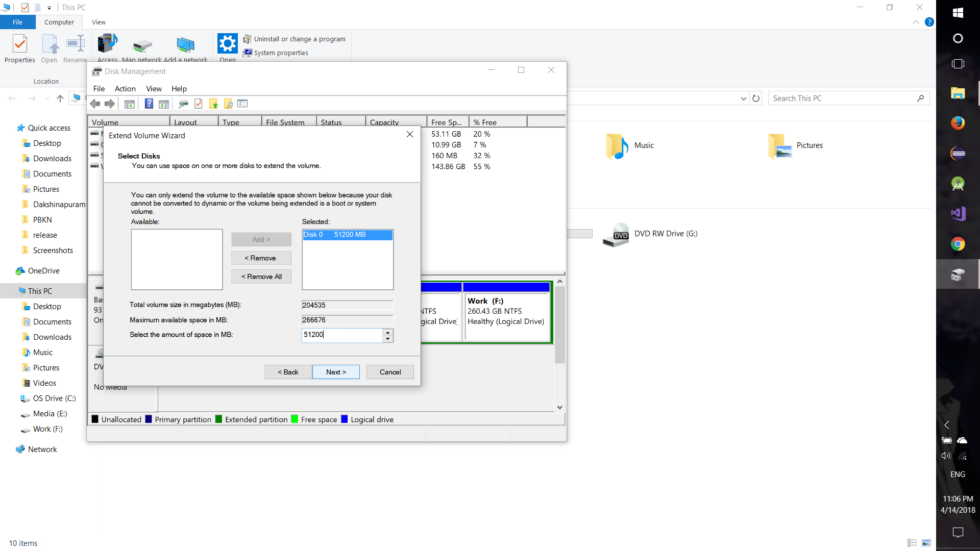
Task: Click the Help icon in Disk Management toolbar
Action: (x=149, y=104)
